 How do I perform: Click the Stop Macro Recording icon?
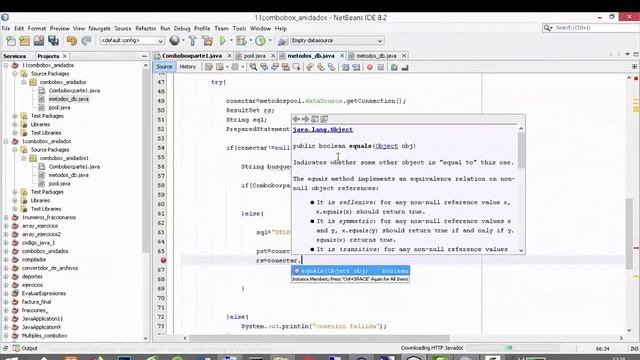coord(380,67)
